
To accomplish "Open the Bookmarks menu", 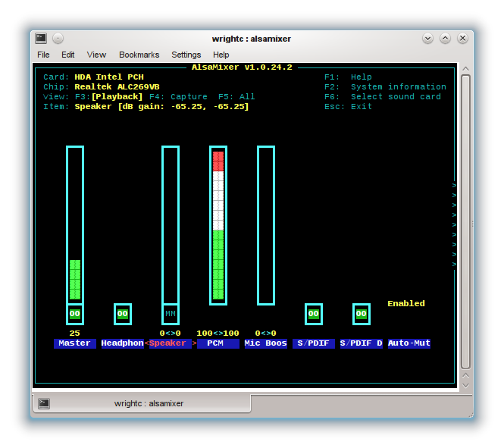I will pos(139,55).
